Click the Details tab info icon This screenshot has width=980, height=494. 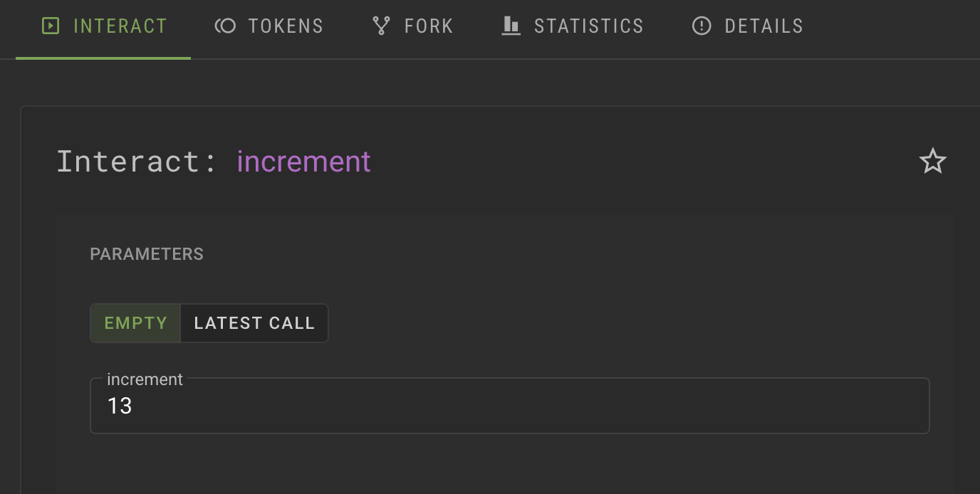click(x=702, y=26)
